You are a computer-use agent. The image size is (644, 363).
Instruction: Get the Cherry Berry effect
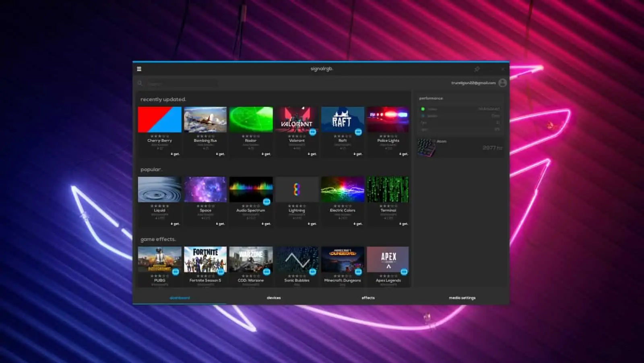click(175, 154)
